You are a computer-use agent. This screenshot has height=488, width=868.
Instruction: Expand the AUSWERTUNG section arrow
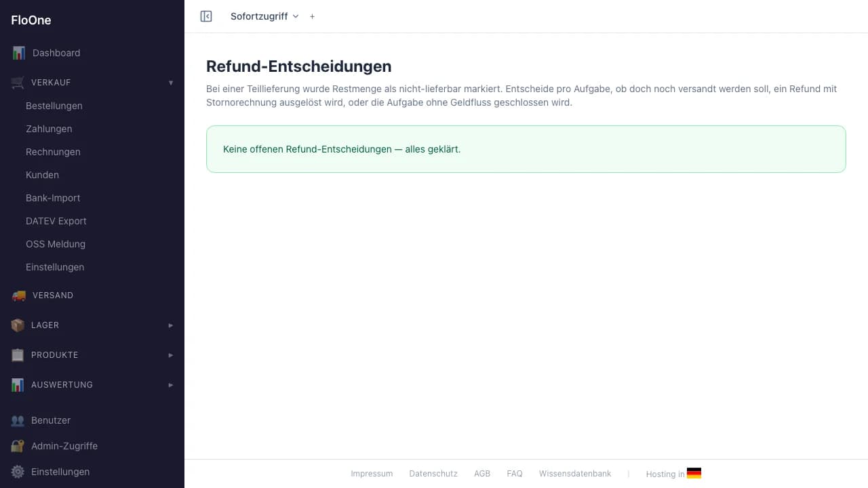171,385
